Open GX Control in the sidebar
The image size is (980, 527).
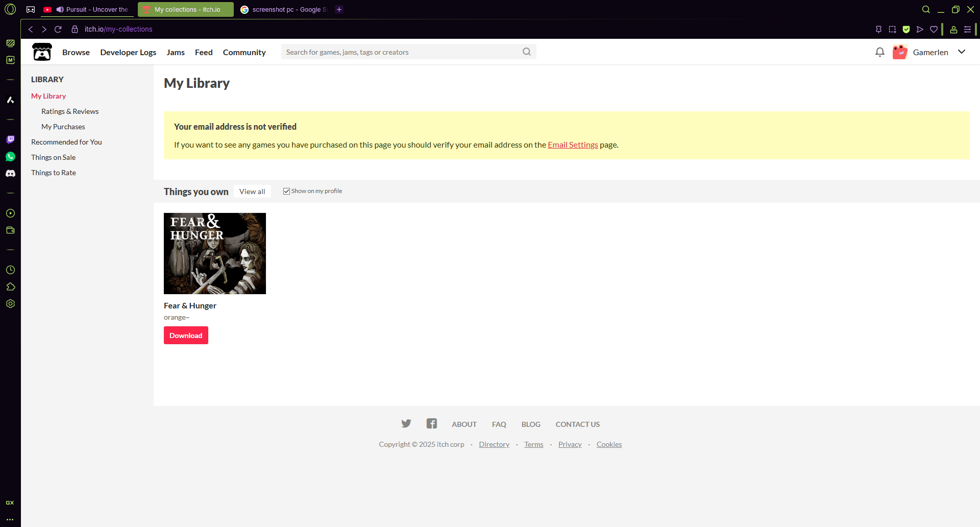tap(10, 43)
